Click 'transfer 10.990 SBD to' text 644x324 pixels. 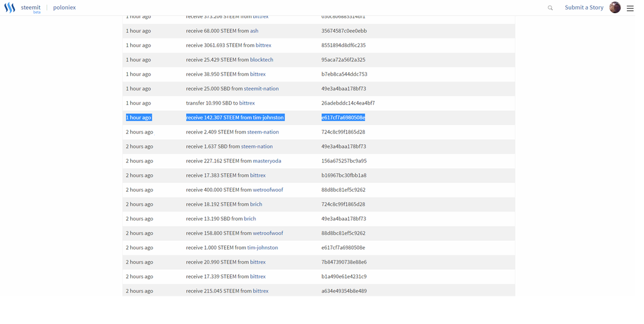[x=212, y=103]
